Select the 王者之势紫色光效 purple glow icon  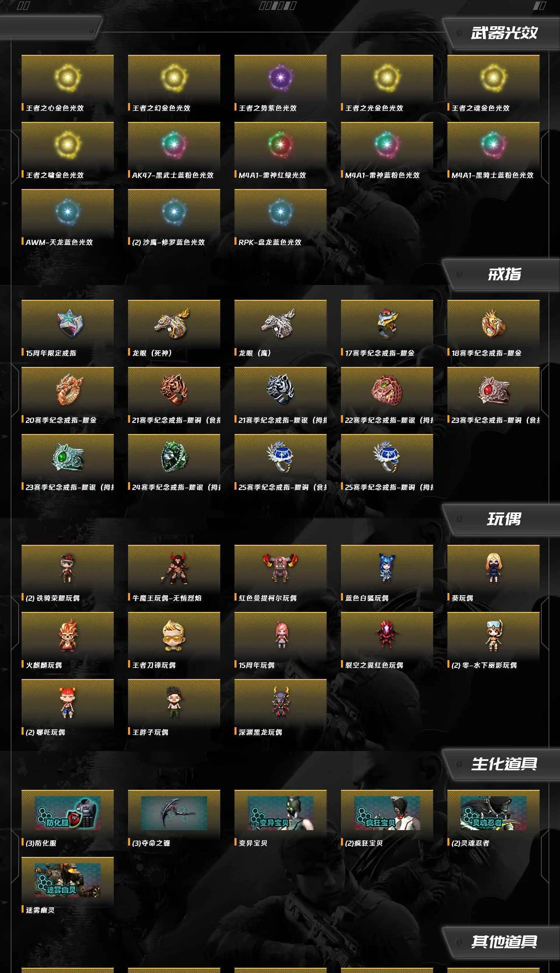pos(280,78)
